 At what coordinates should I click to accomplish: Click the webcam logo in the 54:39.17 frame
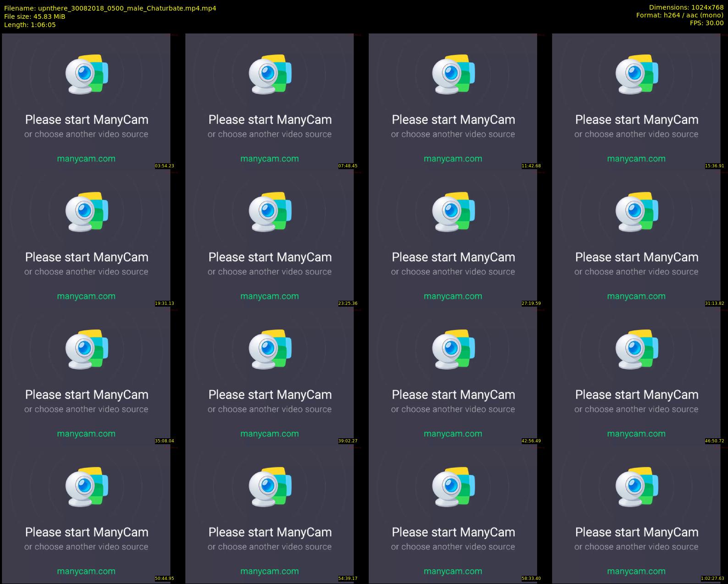270,487
